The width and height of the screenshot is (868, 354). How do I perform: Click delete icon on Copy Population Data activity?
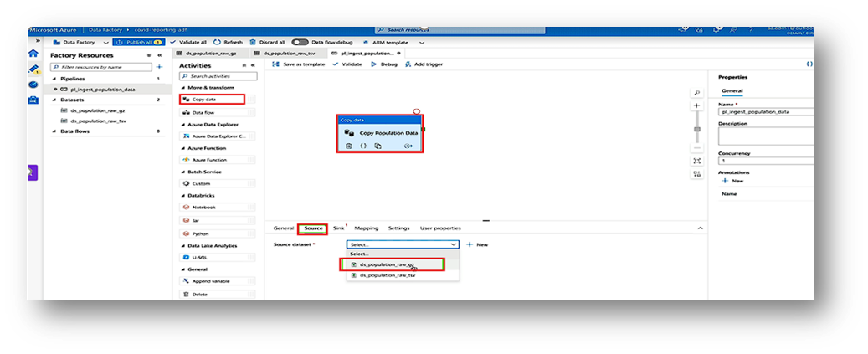[349, 146]
